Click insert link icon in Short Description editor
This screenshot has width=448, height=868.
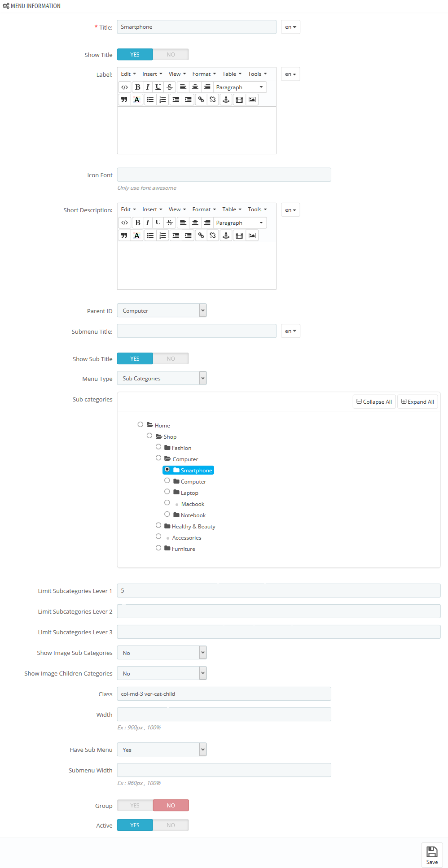click(x=201, y=235)
